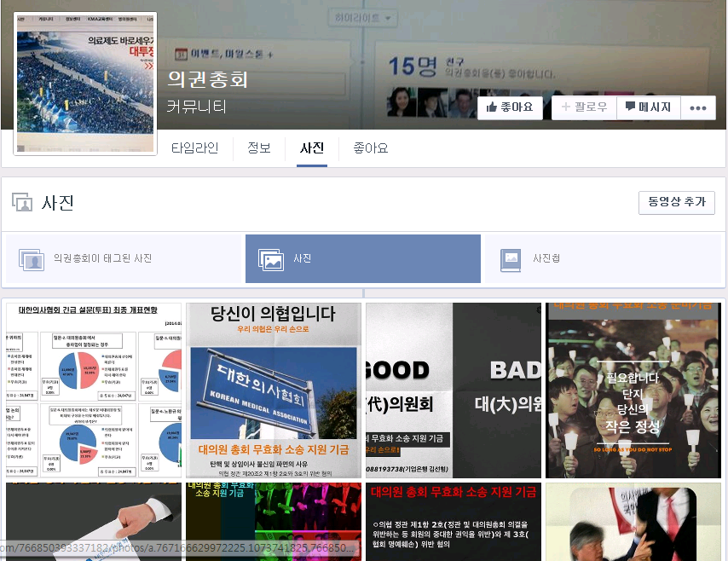The image size is (728, 561).
Task: Click the 의권총회 page name
Action: click(x=207, y=79)
